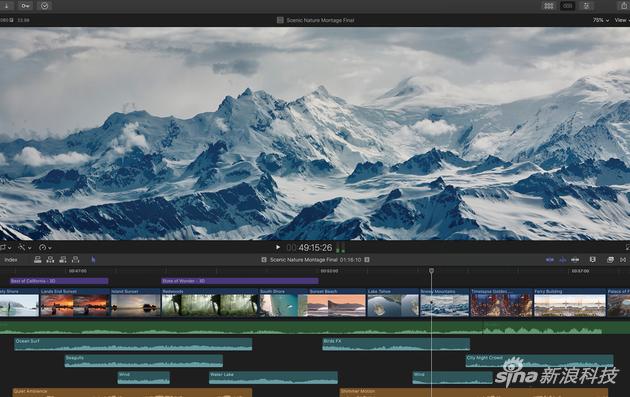Screen dimensions: 630x397
Task: Select the arrow Select tool in timeline
Action: (94, 260)
